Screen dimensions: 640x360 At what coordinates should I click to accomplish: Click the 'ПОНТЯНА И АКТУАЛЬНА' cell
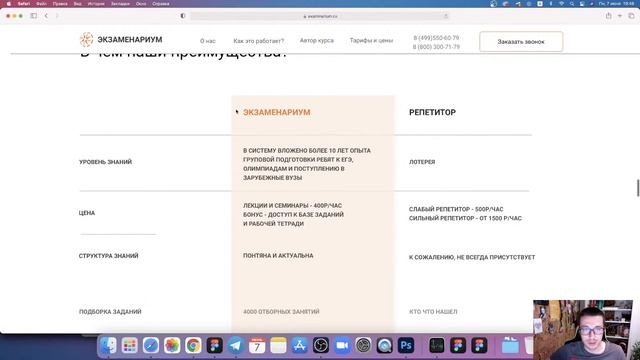pos(278,256)
